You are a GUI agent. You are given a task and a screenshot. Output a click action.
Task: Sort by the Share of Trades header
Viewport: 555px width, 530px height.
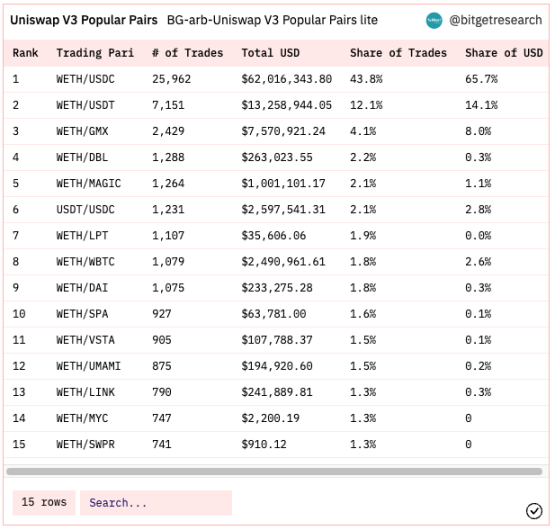[x=399, y=53]
